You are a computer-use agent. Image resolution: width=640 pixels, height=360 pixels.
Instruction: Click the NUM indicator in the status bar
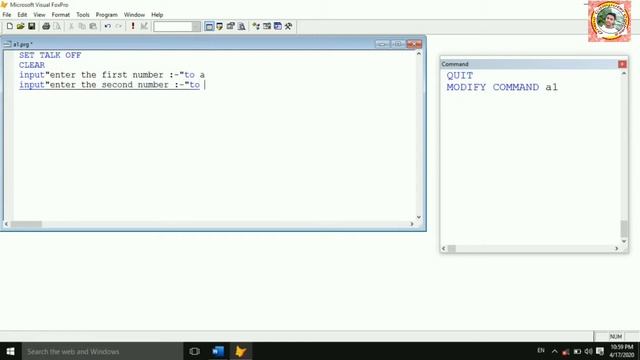click(616, 337)
